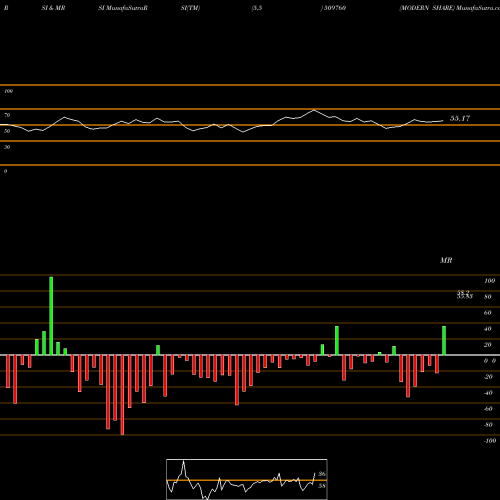The width and height of the screenshot is (500, 500).
Task: Click the RSI axis label 100
Action: pyautogui.click(x=9, y=91)
